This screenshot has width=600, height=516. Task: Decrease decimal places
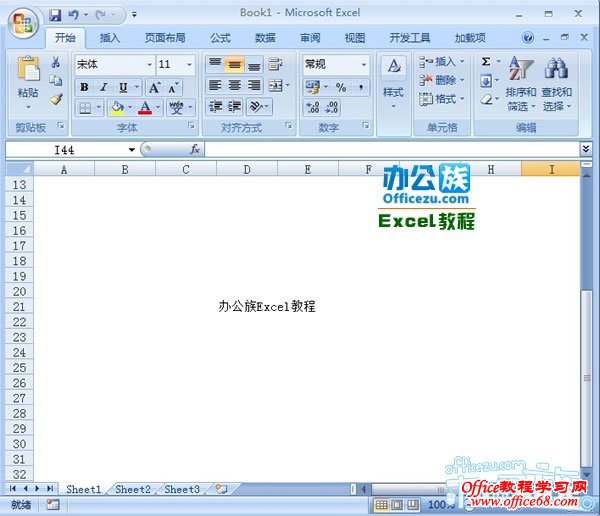pos(331,108)
